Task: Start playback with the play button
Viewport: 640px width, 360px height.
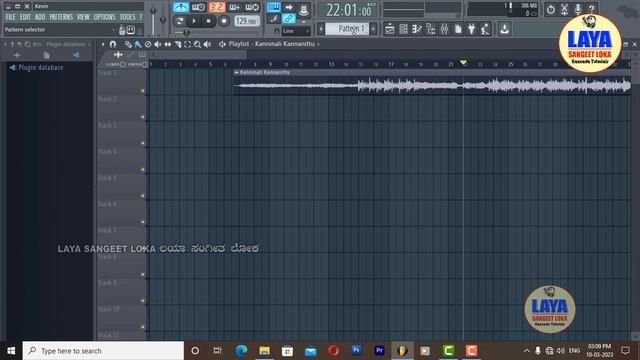Action: tap(194, 21)
